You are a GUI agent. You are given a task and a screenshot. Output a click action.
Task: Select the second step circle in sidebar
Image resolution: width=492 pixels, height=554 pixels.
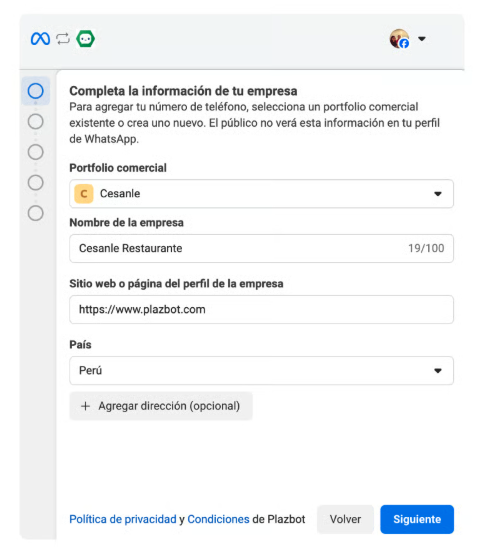pos(36,122)
